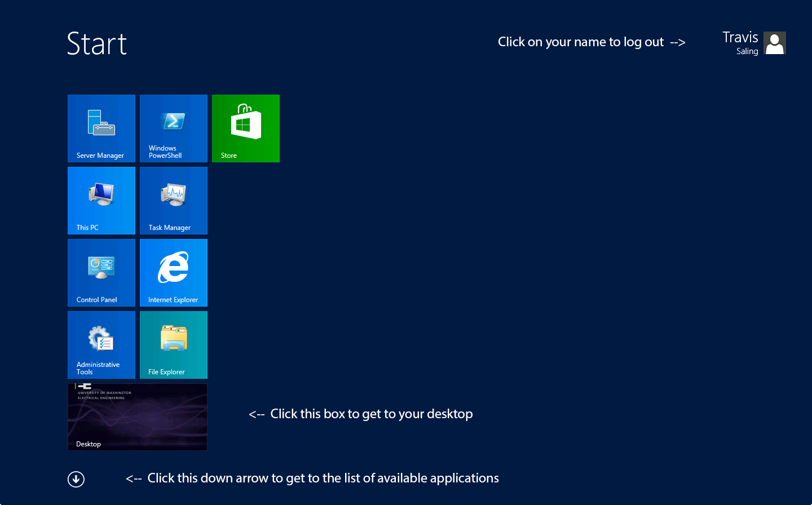Click the user account avatar picture
Image resolution: width=812 pixels, height=505 pixels.
point(775,43)
